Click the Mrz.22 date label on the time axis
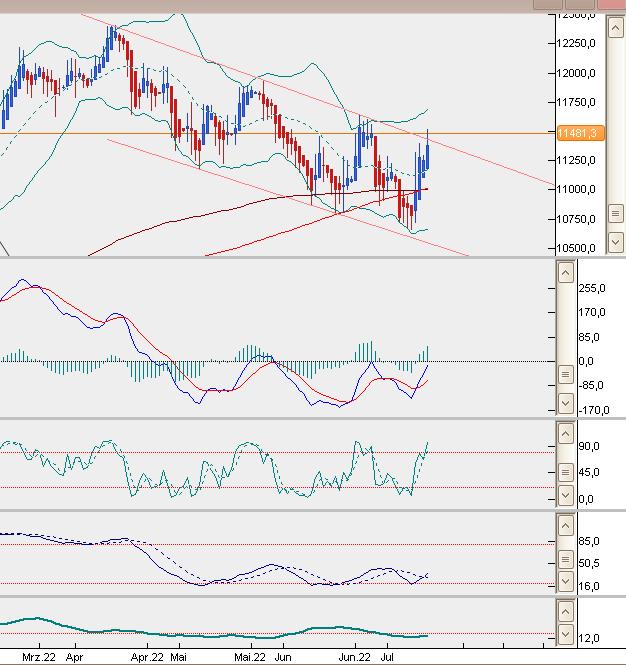The height and width of the screenshot is (665, 626). point(39,657)
